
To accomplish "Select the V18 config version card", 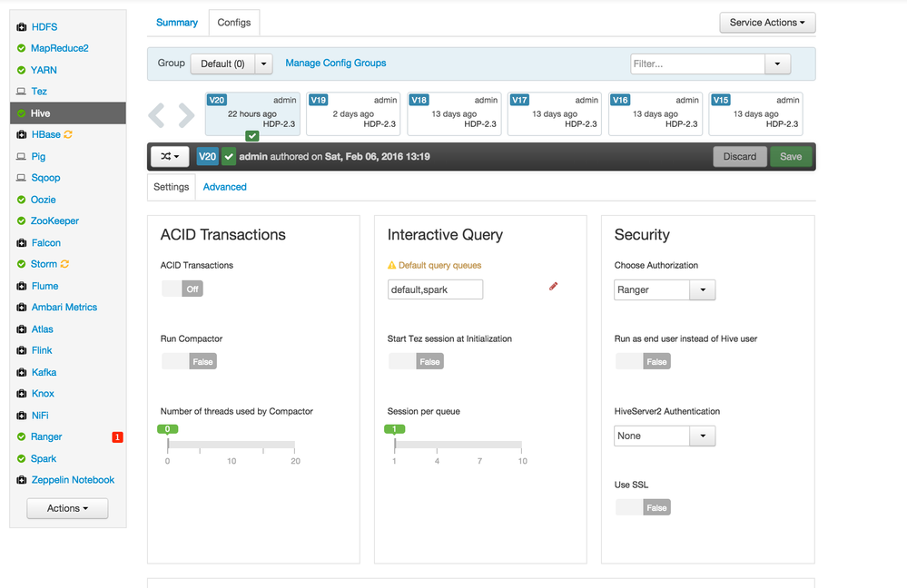I will [x=454, y=114].
